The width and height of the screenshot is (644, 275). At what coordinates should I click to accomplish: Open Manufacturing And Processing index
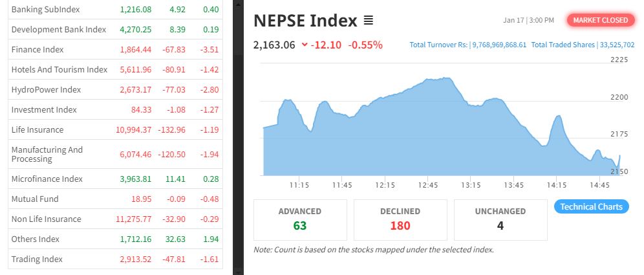(x=47, y=154)
